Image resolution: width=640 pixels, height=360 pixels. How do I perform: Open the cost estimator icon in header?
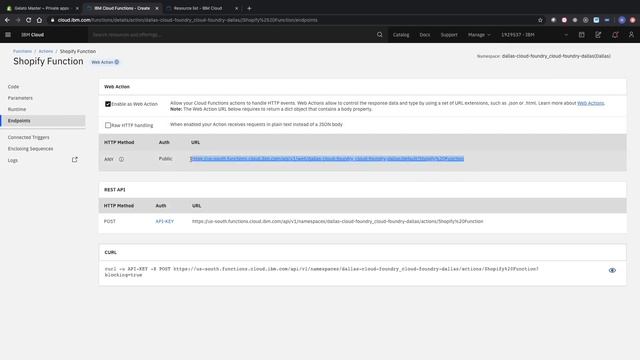pyautogui.click(x=582, y=35)
